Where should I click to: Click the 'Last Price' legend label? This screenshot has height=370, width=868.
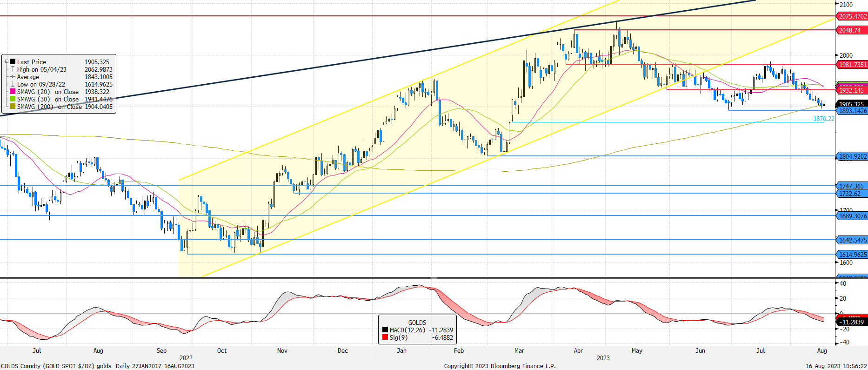tap(32, 62)
